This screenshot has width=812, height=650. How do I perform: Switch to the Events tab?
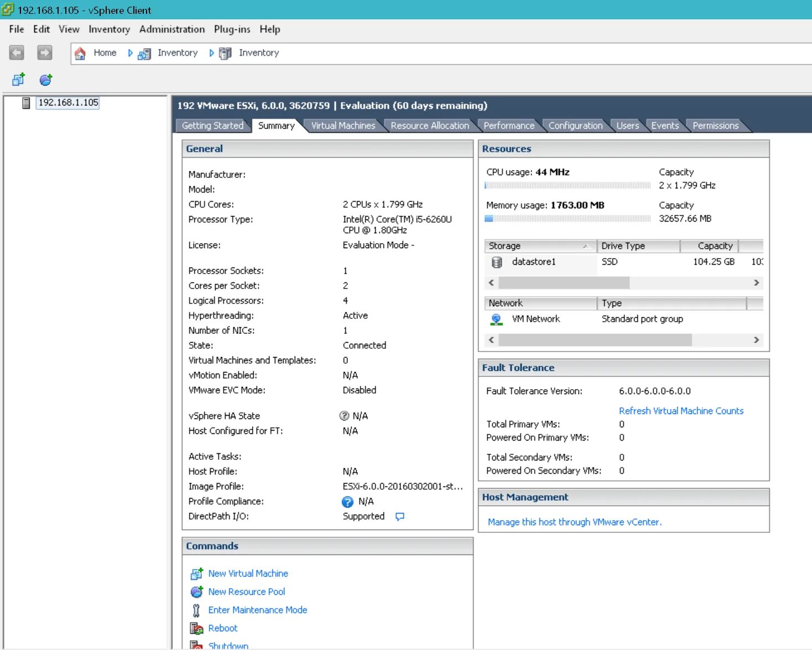(x=665, y=126)
